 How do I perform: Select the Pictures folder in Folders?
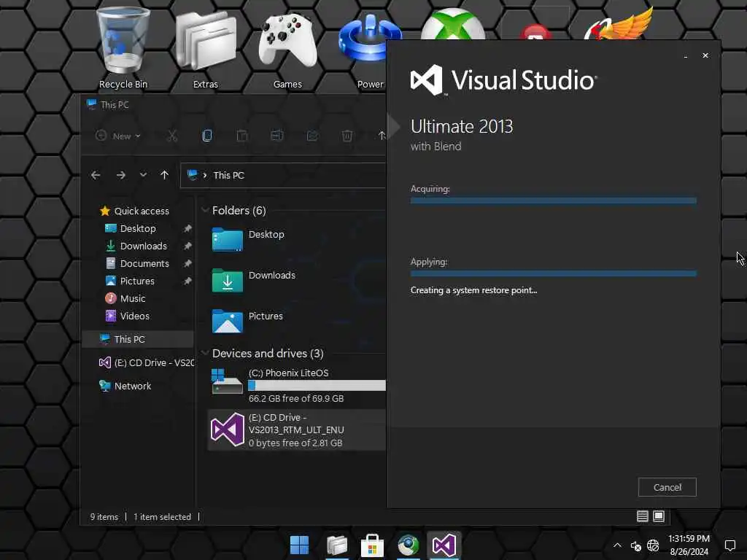[248, 321]
